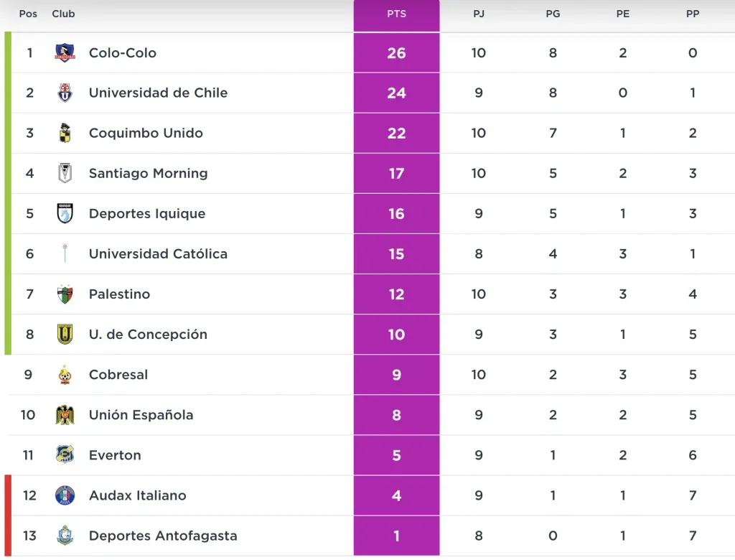Click the Audax Italiano crest icon
Screen dimensions: 735x560
coord(65,495)
